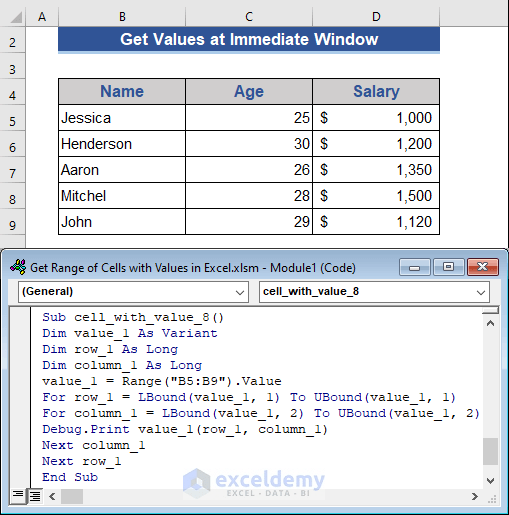Viewport: 509px width, 515px height.
Task: Click the 'Next column_1' code line
Action: pos(94,445)
